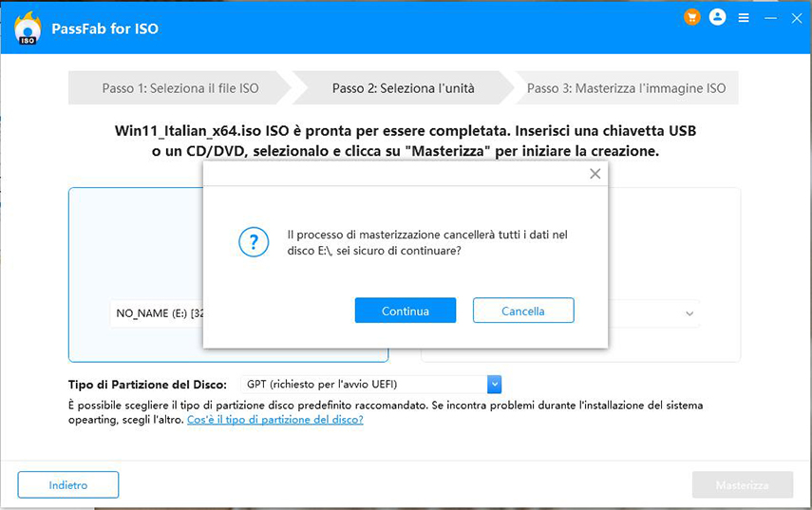The height and width of the screenshot is (510, 812).
Task: Go back with the Indietro button
Action: tap(68, 485)
